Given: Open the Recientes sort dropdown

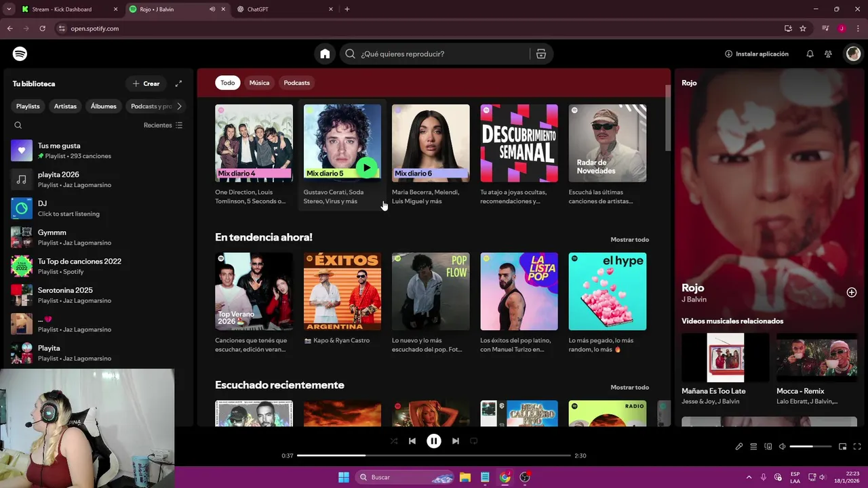Looking at the screenshot, I should pos(163,125).
